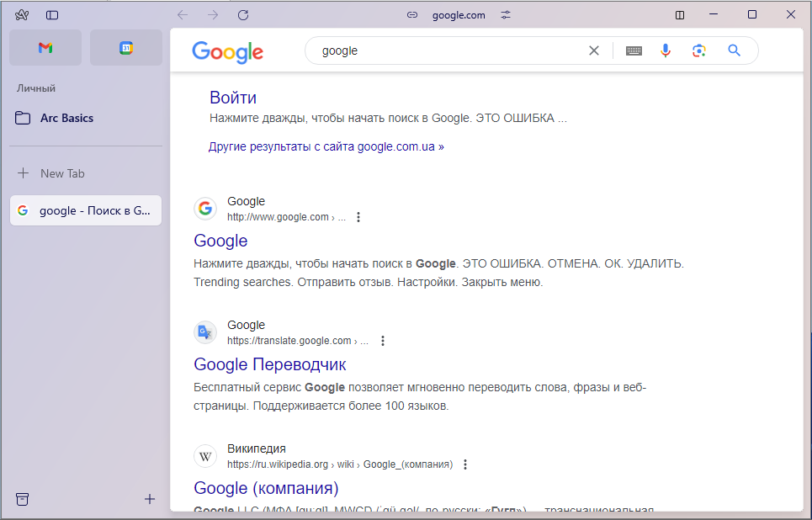812x520 pixels.
Task: Select the 'google - Поиск в G...' tab
Action: pos(86,210)
